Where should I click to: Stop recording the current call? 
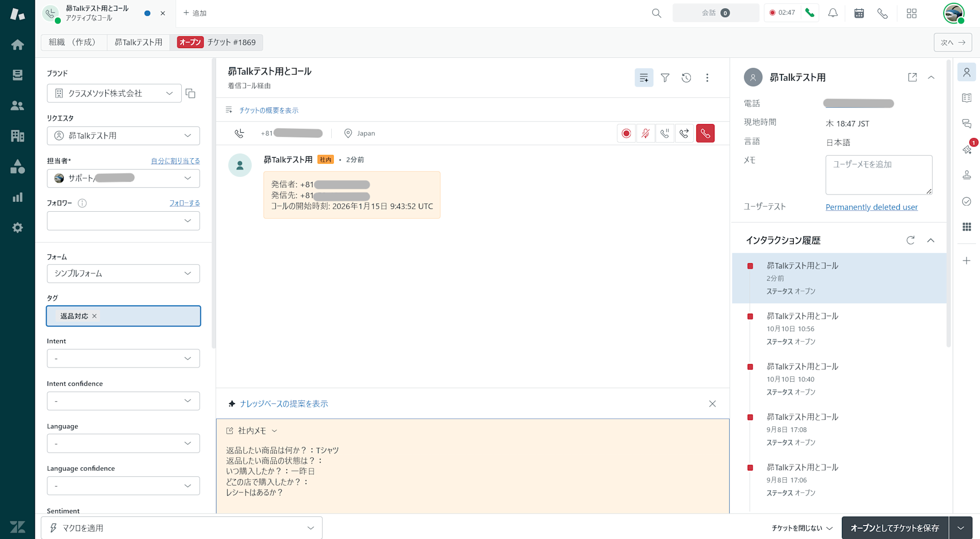(626, 133)
